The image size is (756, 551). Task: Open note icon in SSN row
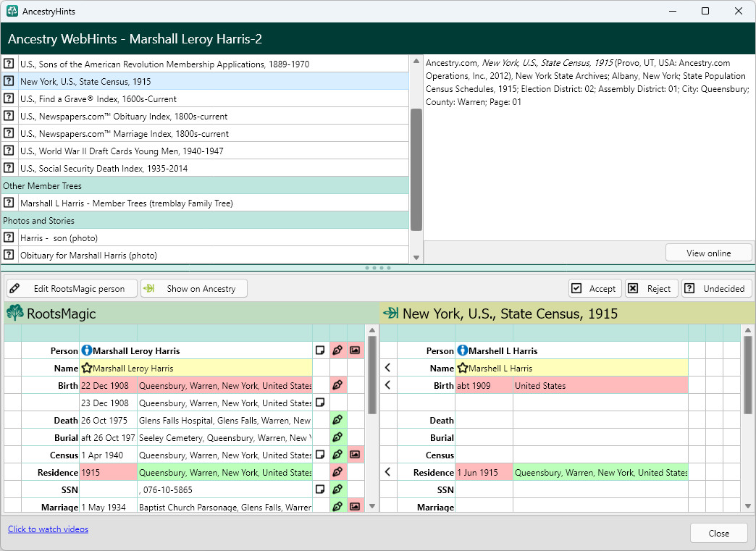(x=320, y=489)
